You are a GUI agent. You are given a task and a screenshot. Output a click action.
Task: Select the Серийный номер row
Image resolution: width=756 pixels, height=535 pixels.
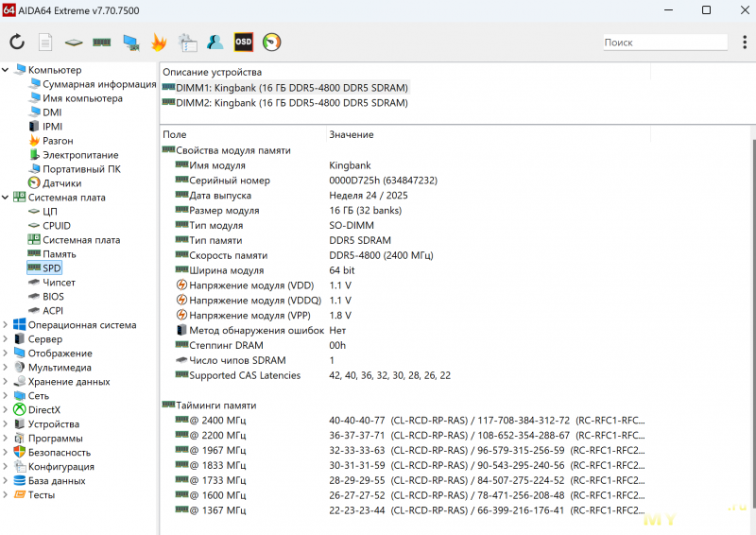(405, 181)
